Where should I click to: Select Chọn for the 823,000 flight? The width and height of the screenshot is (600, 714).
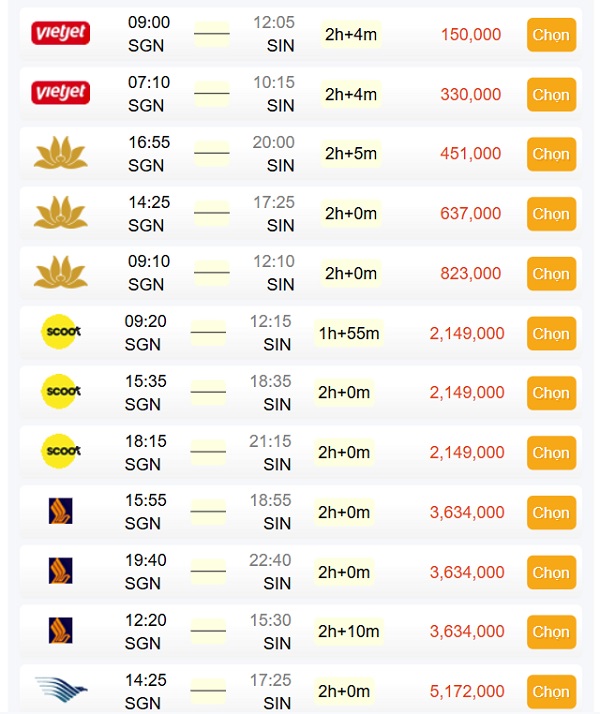pyautogui.click(x=551, y=274)
